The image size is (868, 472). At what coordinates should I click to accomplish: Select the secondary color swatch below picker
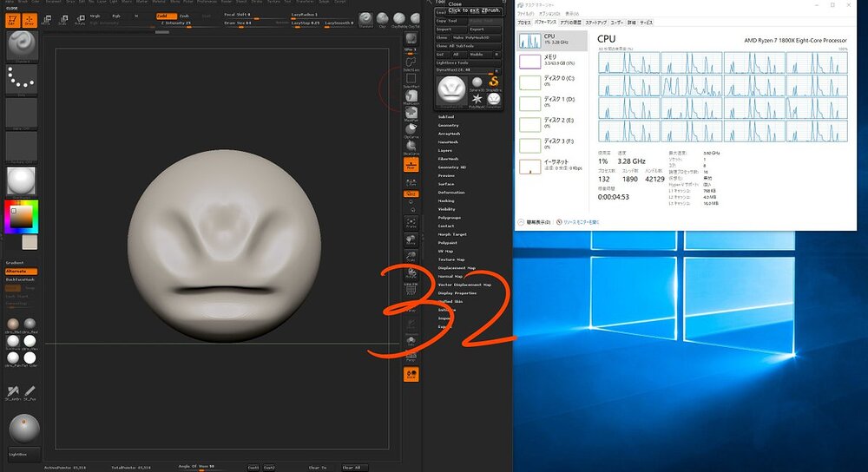click(x=30, y=242)
